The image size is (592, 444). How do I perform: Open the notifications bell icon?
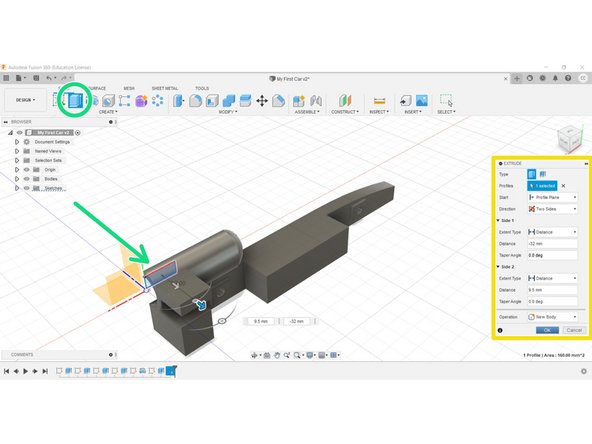555,78
